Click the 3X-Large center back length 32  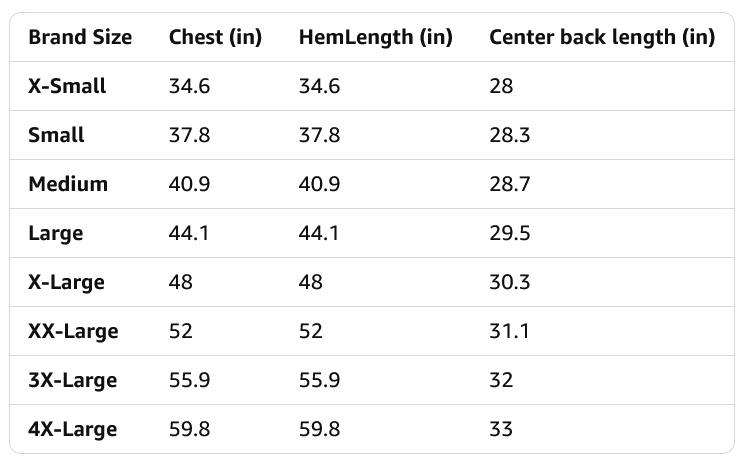point(501,380)
